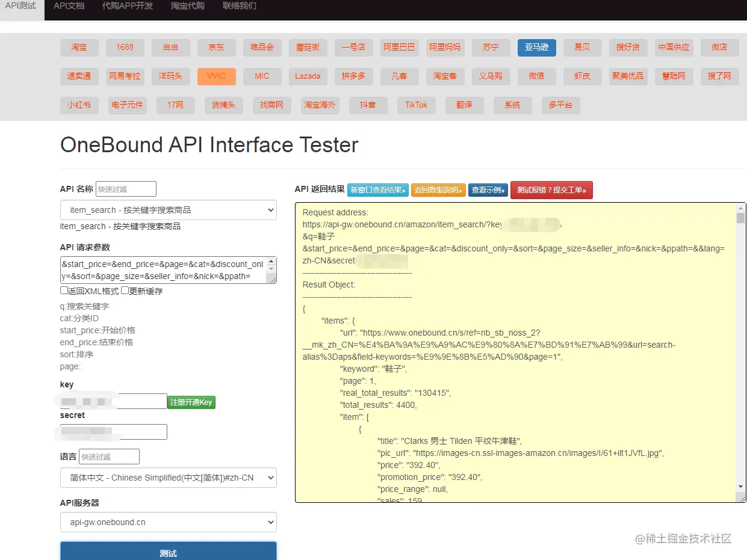The image size is (747, 560).
Task: Pick the 一号店 platform
Action: tap(354, 48)
